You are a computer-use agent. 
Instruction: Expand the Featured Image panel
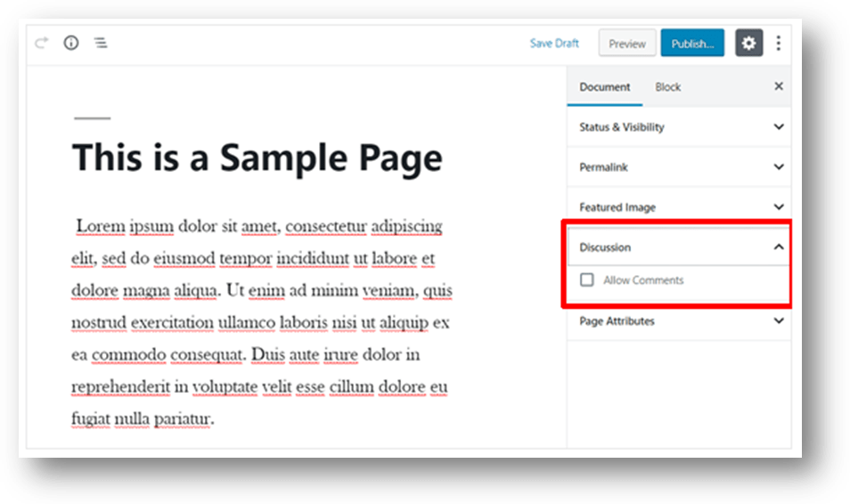tap(679, 207)
